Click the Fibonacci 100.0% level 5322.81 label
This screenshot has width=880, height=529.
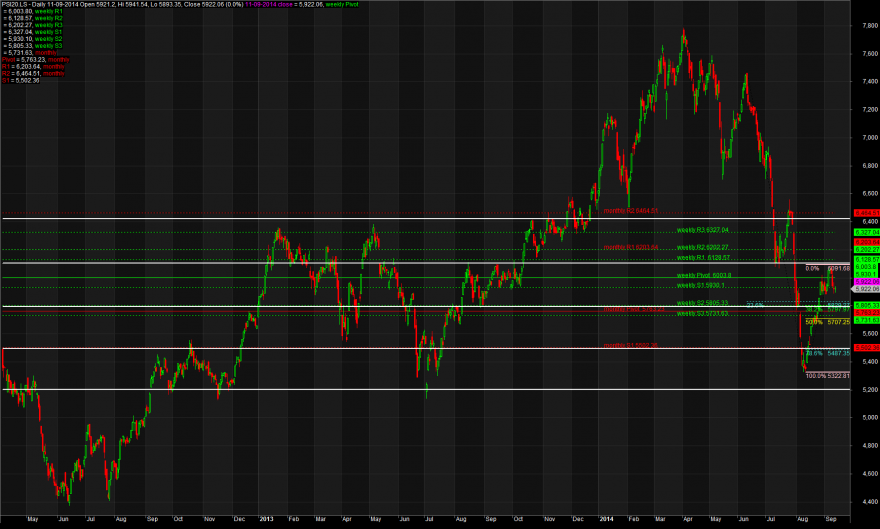pyautogui.click(x=828, y=376)
